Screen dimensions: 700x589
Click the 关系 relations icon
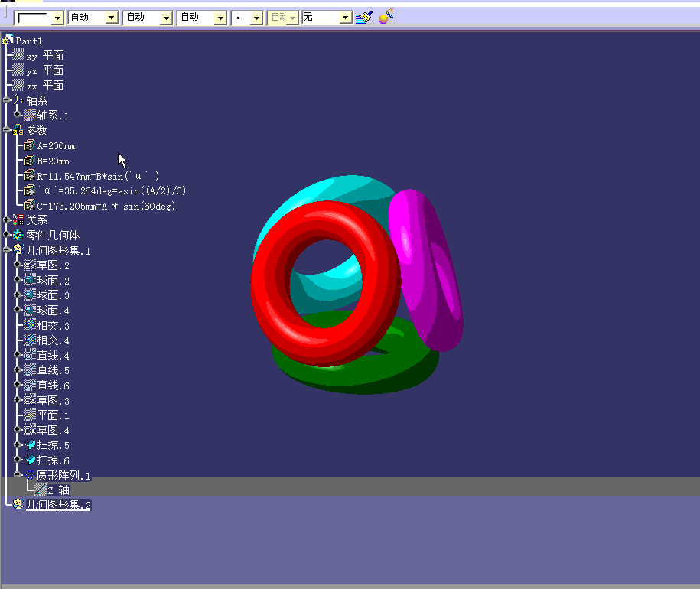point(18,220)
